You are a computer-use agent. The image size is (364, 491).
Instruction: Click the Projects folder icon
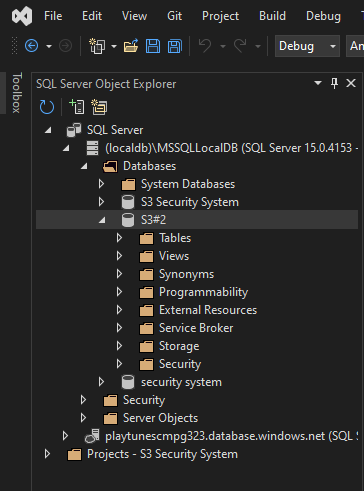(74, 454)
